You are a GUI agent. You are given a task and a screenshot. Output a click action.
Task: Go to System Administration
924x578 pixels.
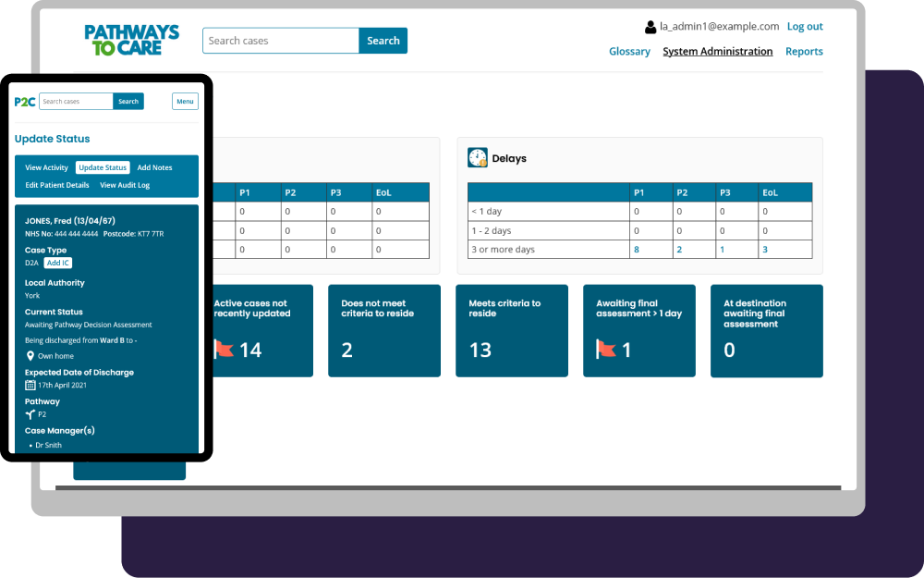[717, 52]
